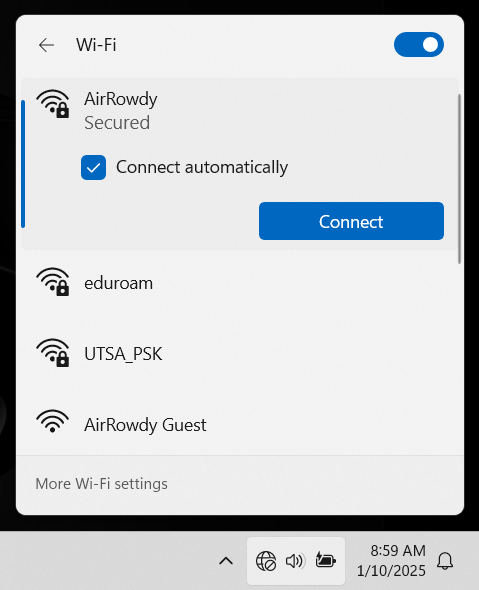Click the Connect button for AirRowdy
Screen dimensions: 479x590
tap(351, 221)
